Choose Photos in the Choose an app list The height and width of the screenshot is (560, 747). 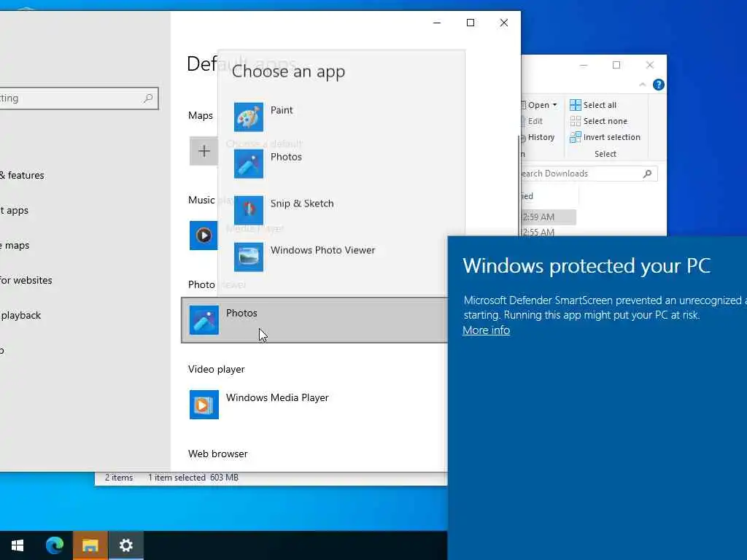pyautogui.click(x=341, y=163)
